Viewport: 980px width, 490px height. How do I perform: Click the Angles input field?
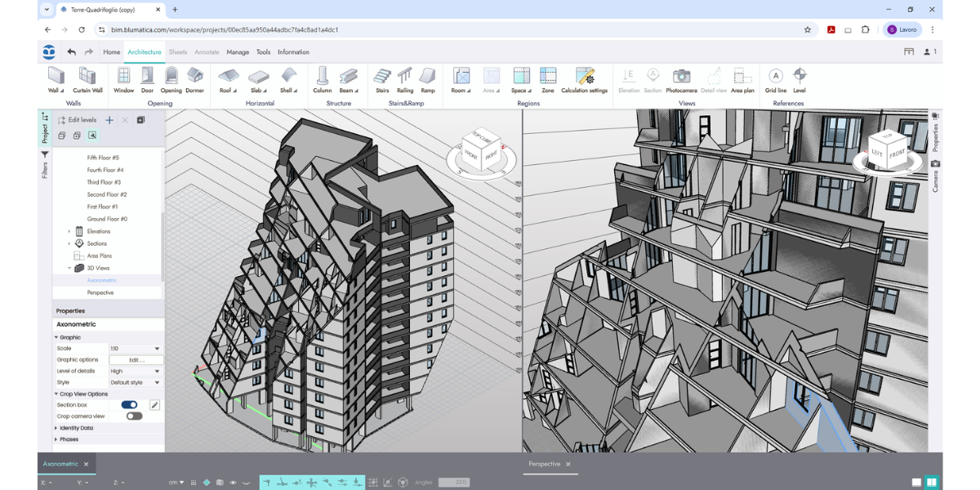click(453, 483)
